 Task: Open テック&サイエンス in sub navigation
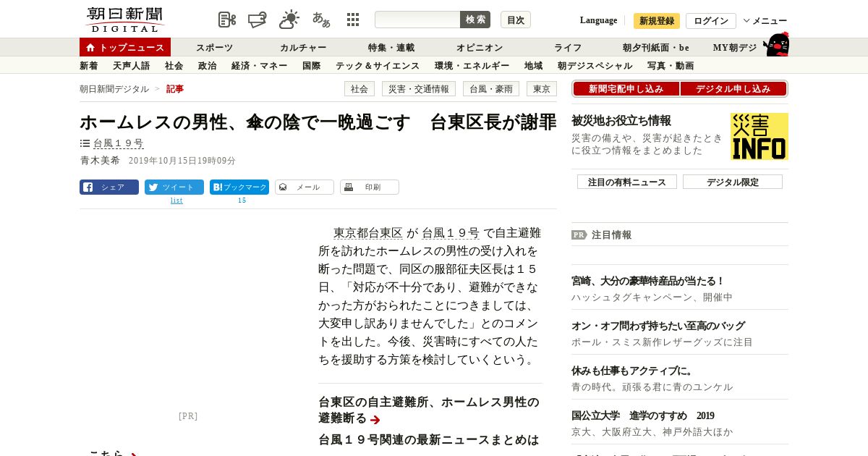click(x=378, y=65)
